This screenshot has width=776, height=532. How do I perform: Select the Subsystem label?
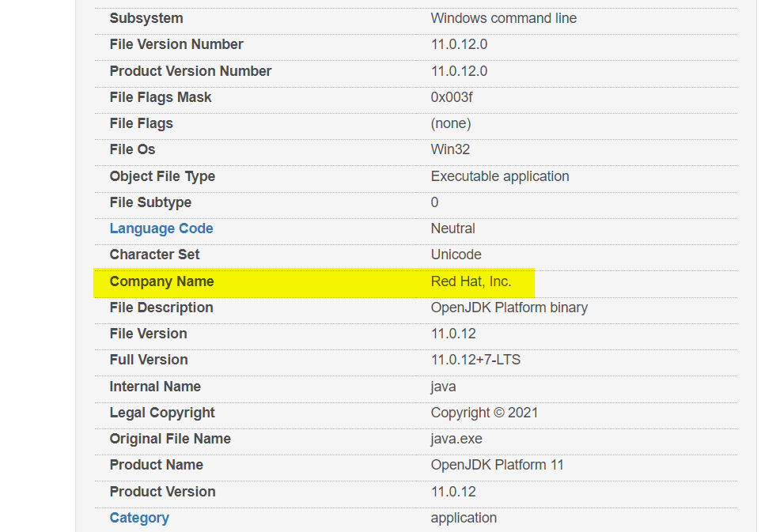(146, 18)
